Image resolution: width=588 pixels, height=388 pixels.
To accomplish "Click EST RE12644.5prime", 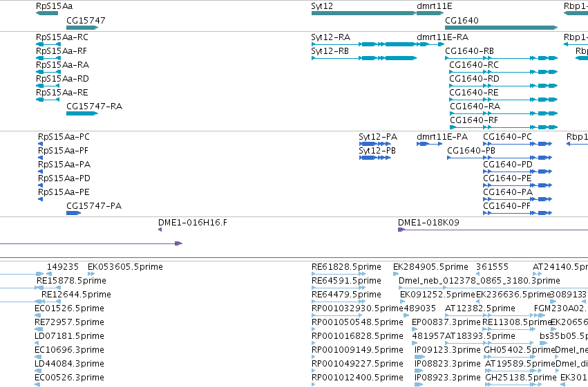I will (76, 295).
